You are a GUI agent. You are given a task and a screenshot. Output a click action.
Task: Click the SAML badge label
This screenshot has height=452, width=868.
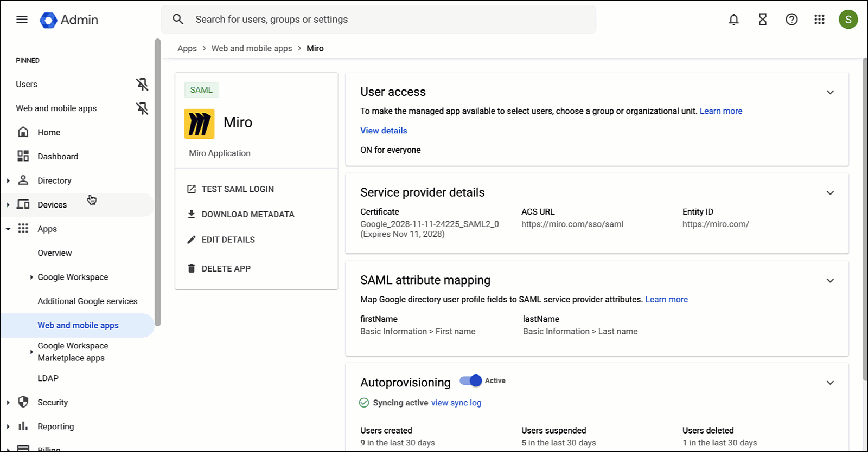coord(201,90)
